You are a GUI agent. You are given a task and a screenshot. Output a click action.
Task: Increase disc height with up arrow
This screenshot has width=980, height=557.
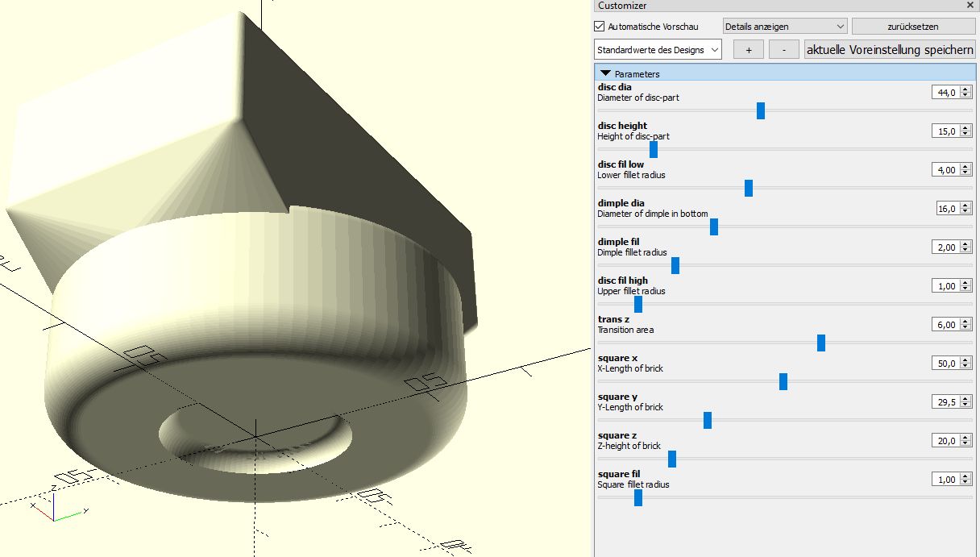pyautogui.click(x=966, y=128)
